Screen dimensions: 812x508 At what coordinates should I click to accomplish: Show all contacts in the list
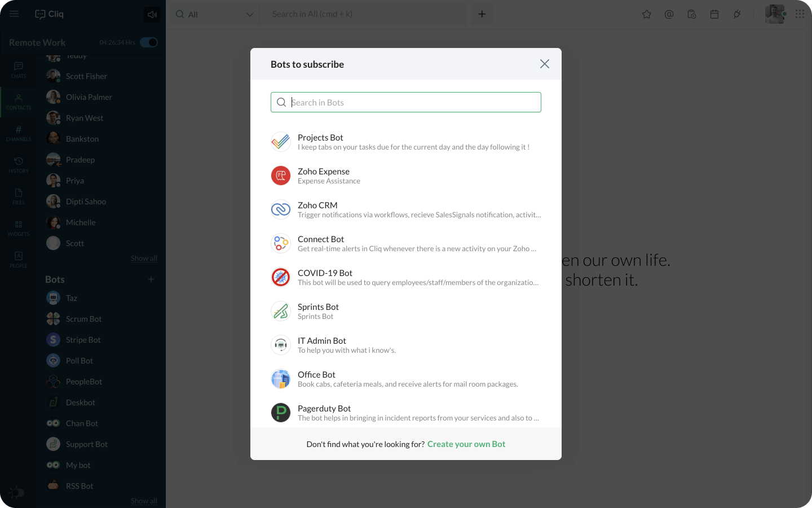point(144,259)
